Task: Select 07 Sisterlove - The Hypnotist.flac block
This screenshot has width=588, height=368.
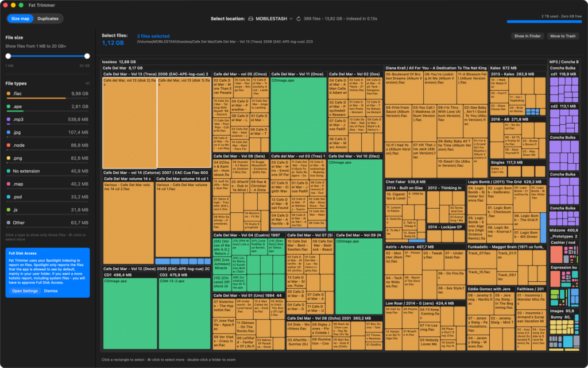Action: pyautogui.click(x=225, y=308)
